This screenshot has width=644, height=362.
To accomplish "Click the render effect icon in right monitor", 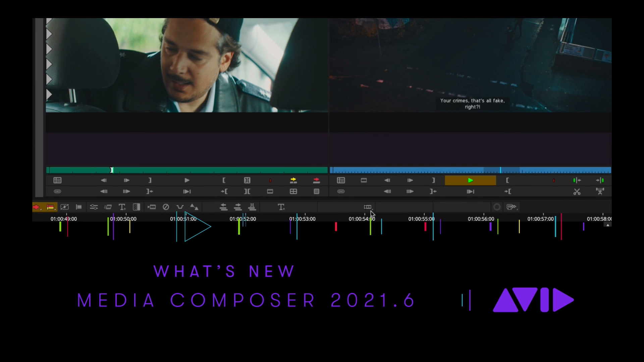I will pyautogui.click(x=600, y=191).
